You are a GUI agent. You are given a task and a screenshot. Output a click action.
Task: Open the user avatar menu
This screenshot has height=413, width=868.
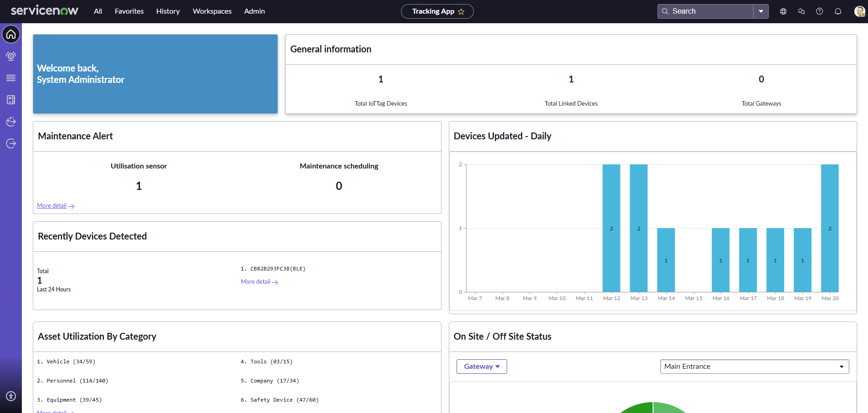point(859,11)
